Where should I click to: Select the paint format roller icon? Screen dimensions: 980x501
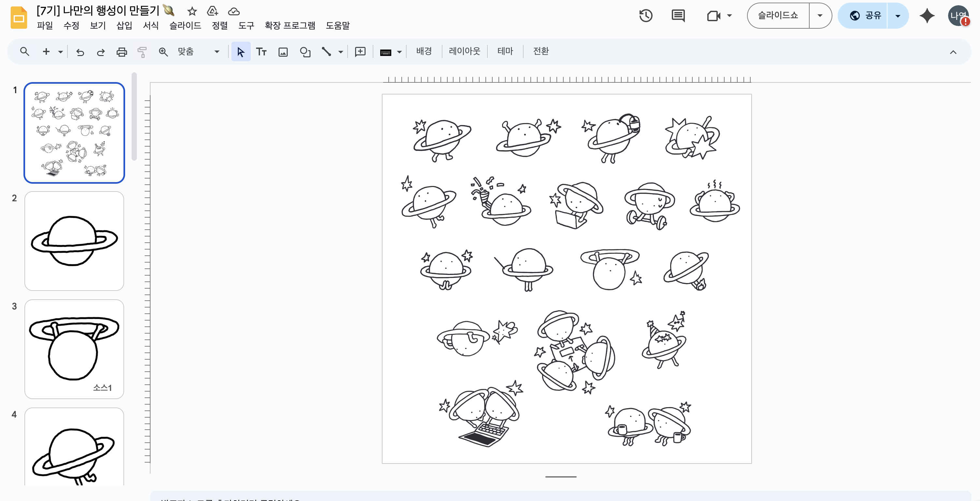click(142, 52)
